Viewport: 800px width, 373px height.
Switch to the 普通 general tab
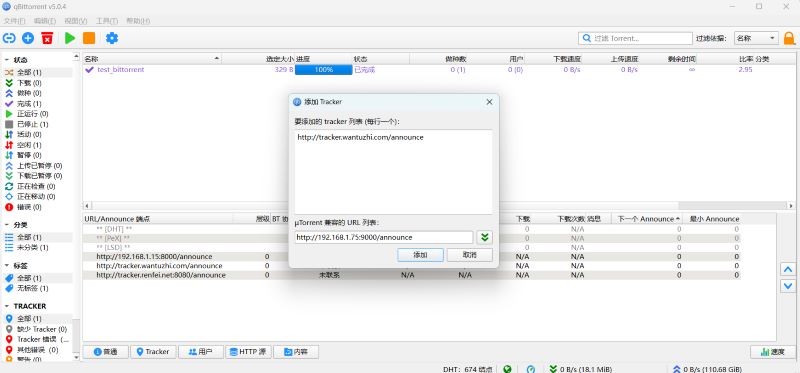point(106,352)
